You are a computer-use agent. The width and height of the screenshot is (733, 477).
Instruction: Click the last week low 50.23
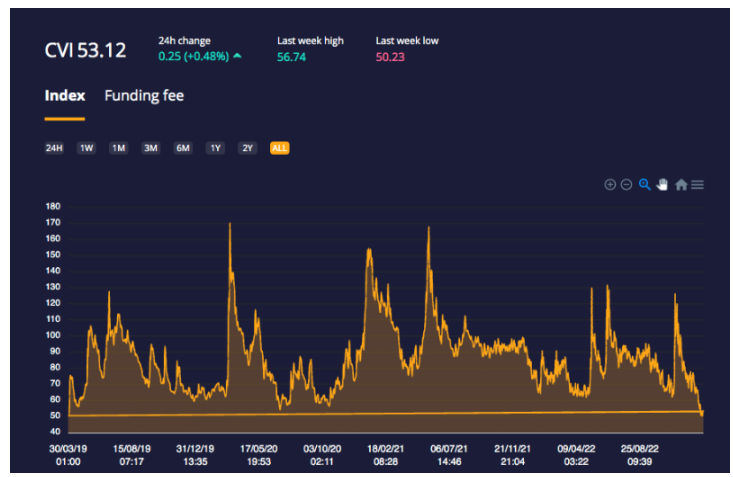point(390,57)
